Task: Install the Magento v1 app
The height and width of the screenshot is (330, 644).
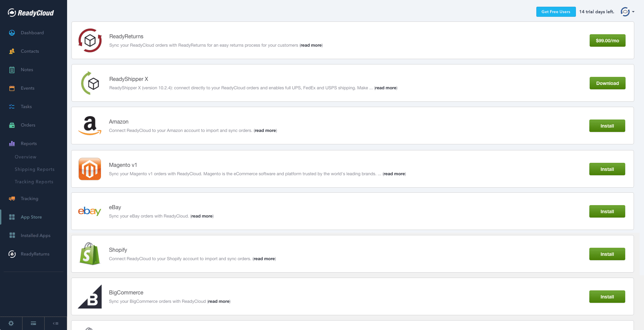Action: click(x=607, y=169)
